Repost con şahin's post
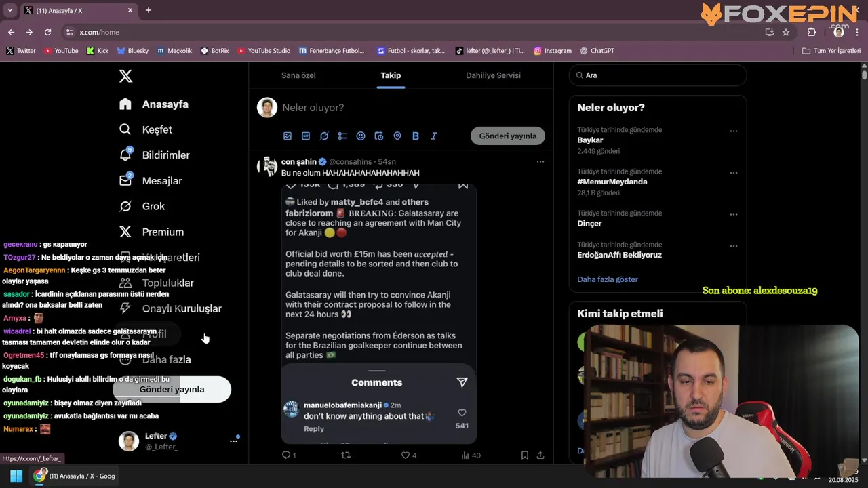Image resolution: width=868 pixels, height=488 pixels. [x=346, y=455]
